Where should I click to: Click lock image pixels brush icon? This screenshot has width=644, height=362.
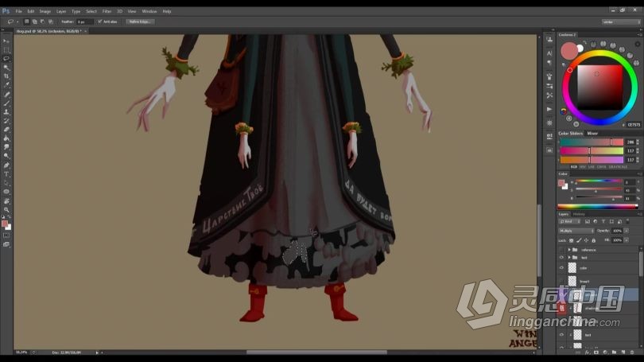click(x=579, y=240)
